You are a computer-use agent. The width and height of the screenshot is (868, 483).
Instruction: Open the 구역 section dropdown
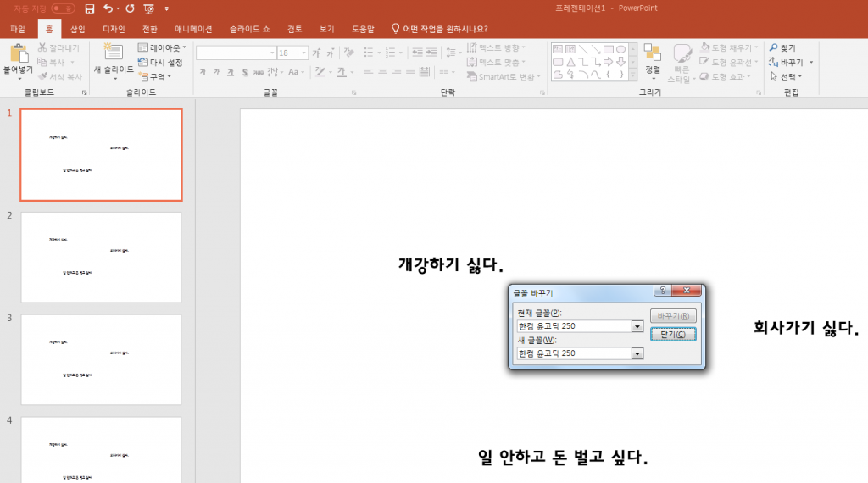tap(155, 76)
